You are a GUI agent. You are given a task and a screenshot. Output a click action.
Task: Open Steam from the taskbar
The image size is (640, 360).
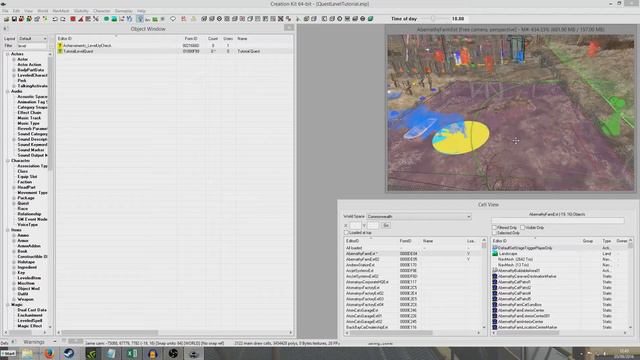pos(69,353)
